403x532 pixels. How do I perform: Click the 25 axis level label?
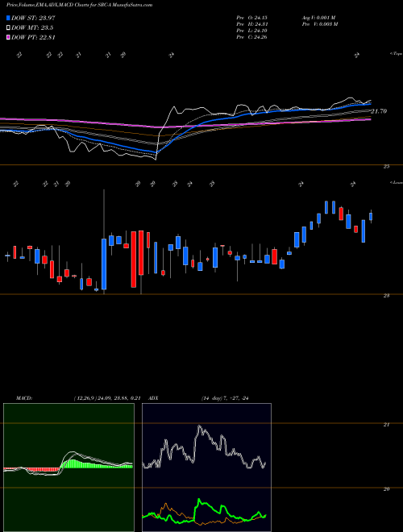tap(386, 167)
